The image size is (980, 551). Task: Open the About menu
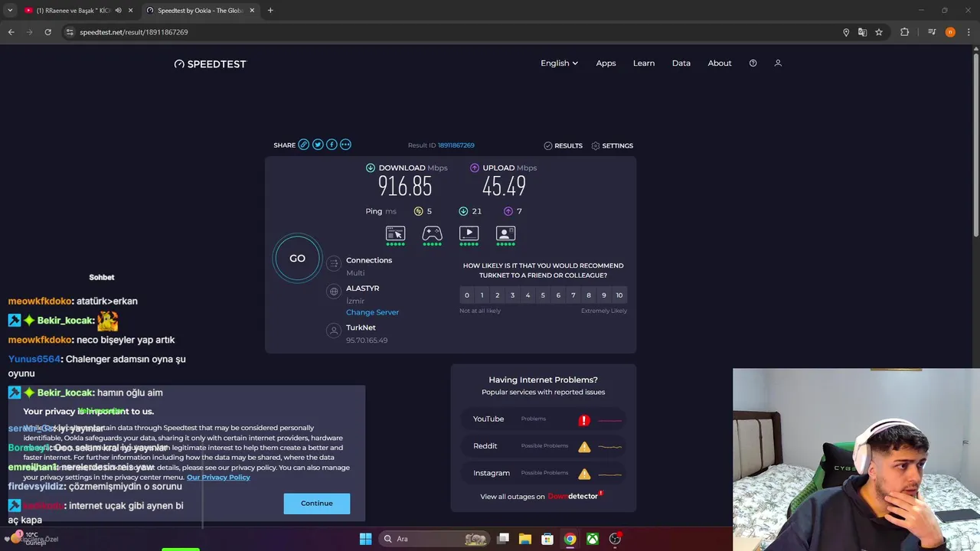(x=720, y=64)
